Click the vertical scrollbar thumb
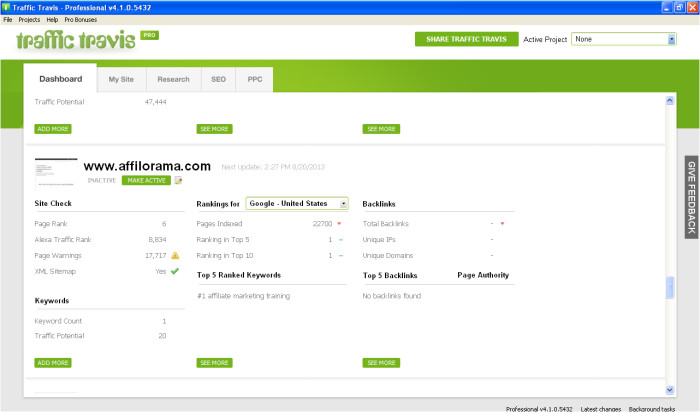The height and width of the screenshot is (412, 700). (x=670, y=287)
